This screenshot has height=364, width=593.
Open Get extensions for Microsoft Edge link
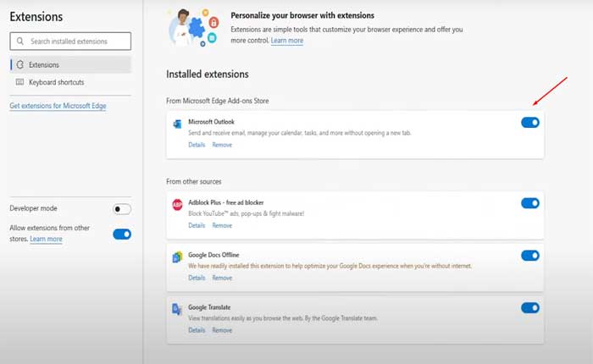58,106
